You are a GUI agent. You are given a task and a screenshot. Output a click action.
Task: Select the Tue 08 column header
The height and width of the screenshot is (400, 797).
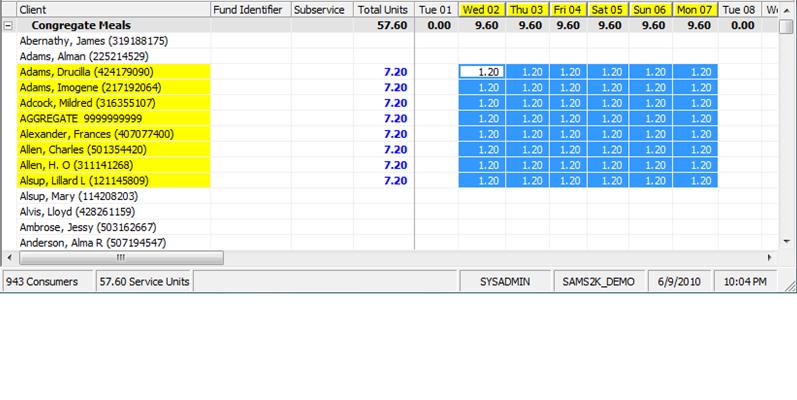[740, 9]
